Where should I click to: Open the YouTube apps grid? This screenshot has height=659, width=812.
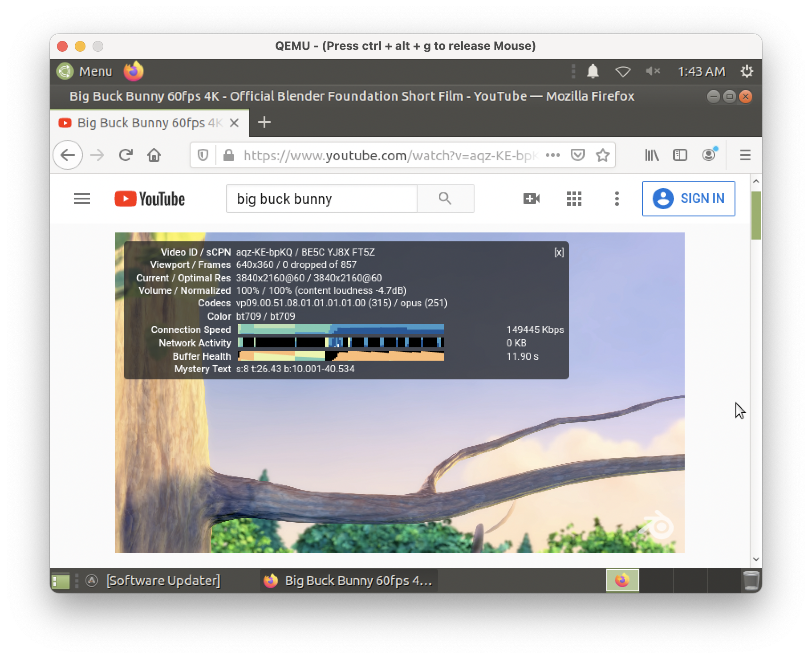click(x=574, y=199)
